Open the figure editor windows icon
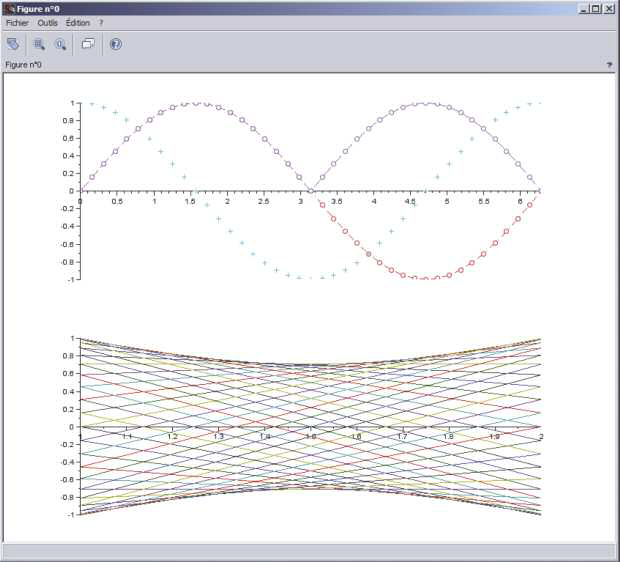620x562 pixels. [88, 44]
